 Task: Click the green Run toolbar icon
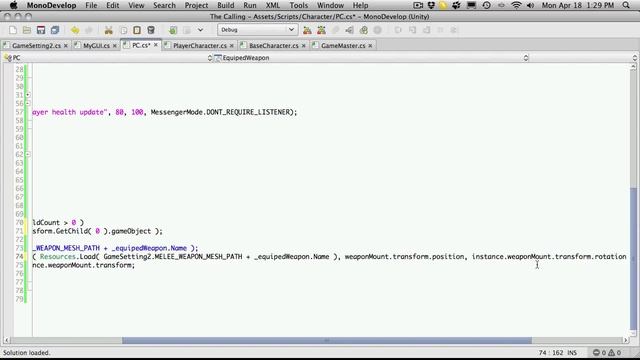point(173,30)
